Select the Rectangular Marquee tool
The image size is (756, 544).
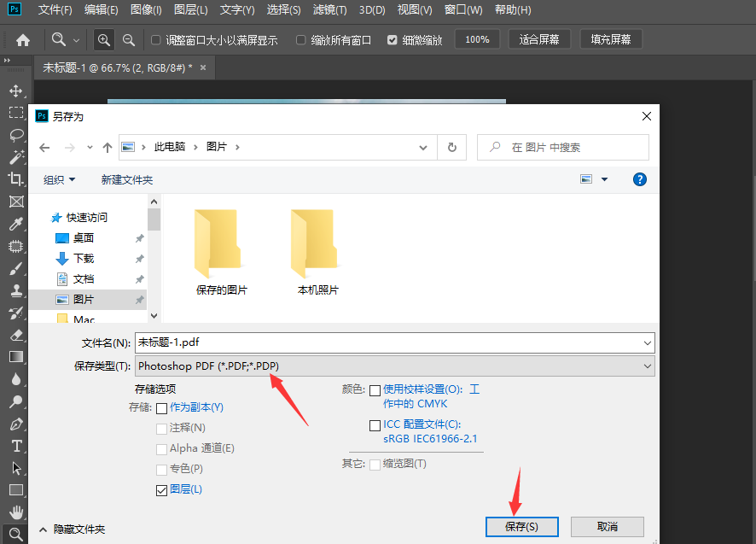tap(16, 113)
